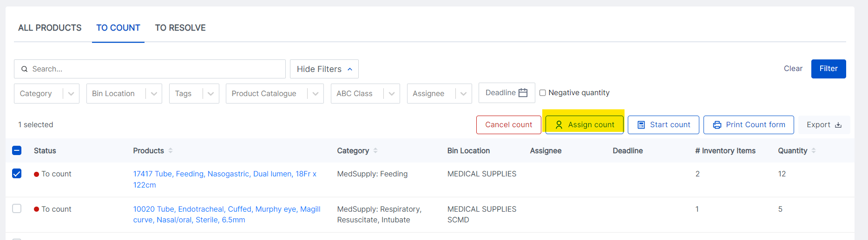Click the blue Filter button
The width and height of the screenshot is (868, 240).
[829, 69]
